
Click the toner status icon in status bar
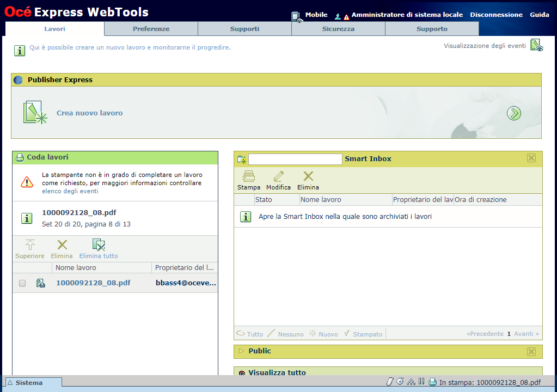390,382
